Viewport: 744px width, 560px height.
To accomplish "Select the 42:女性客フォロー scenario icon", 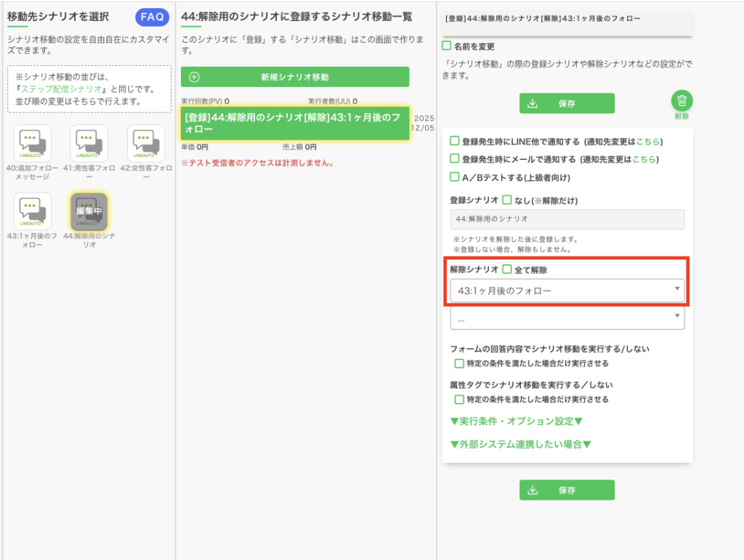I will (146, 143).
